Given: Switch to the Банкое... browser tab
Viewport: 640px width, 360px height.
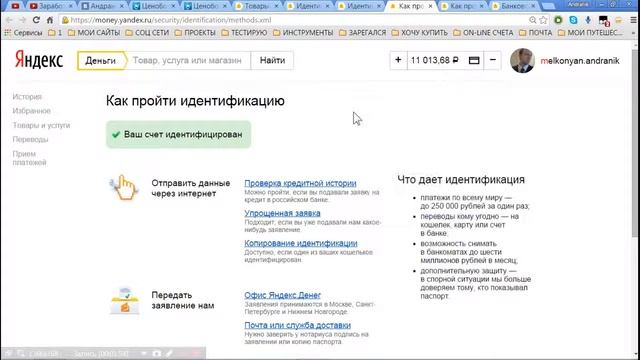Looking at the screenshot, I should click(514, 6).
